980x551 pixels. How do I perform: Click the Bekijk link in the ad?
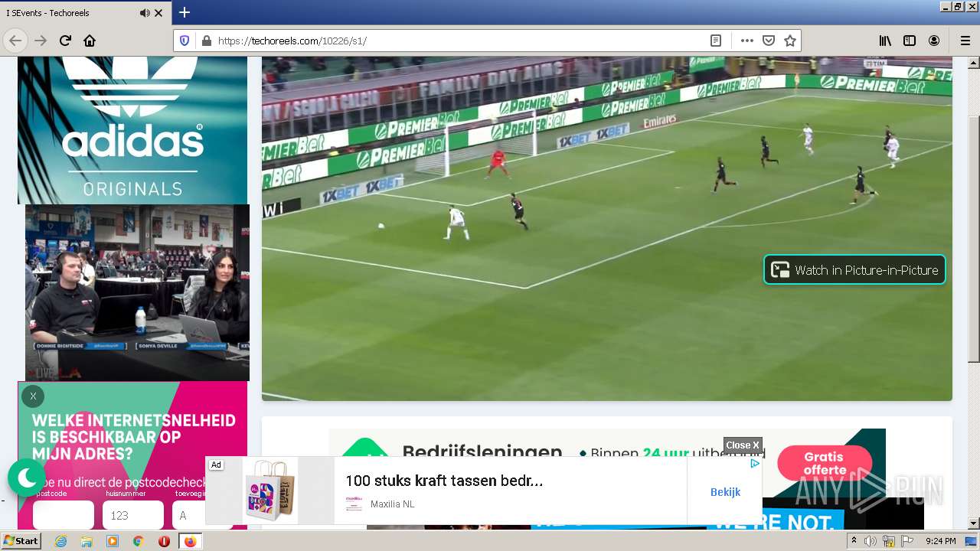(725, 492)
